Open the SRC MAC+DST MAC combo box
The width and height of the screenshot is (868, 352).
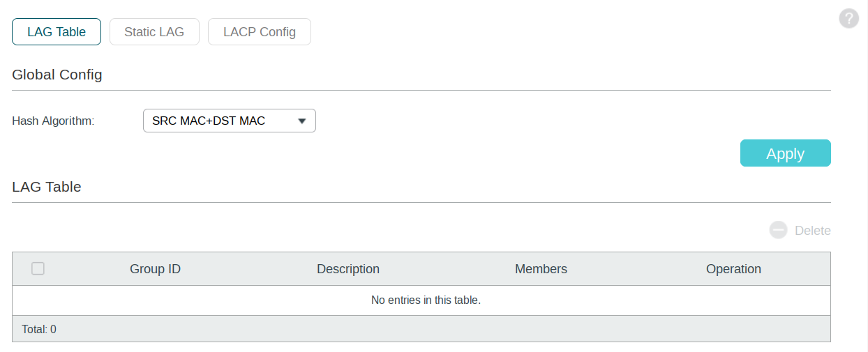230,121
